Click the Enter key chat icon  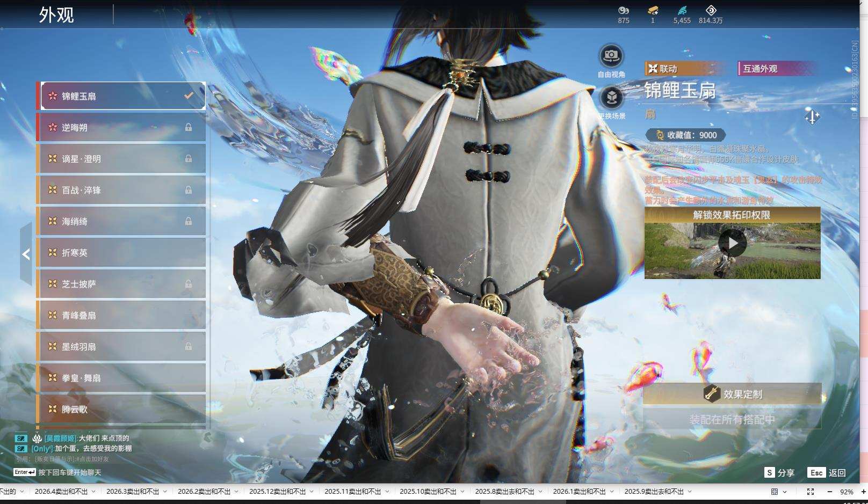(x=25, y=472)
